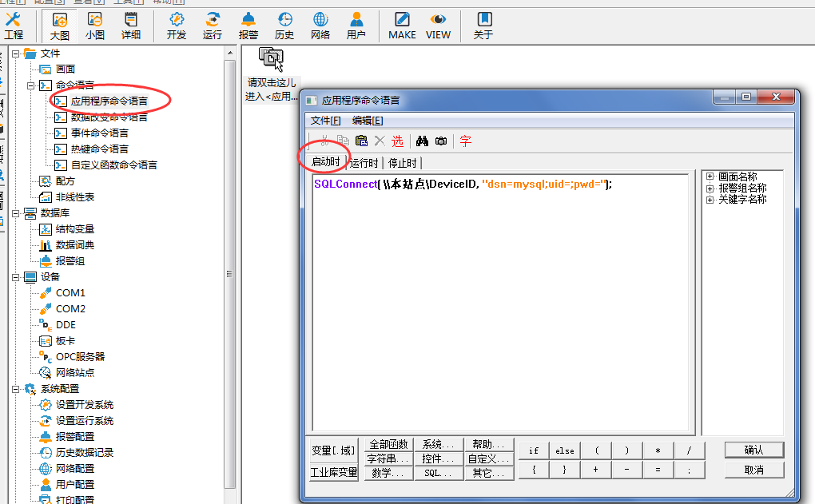
Task: Click the 变量[.域] button
Action: tap(334, 450)
